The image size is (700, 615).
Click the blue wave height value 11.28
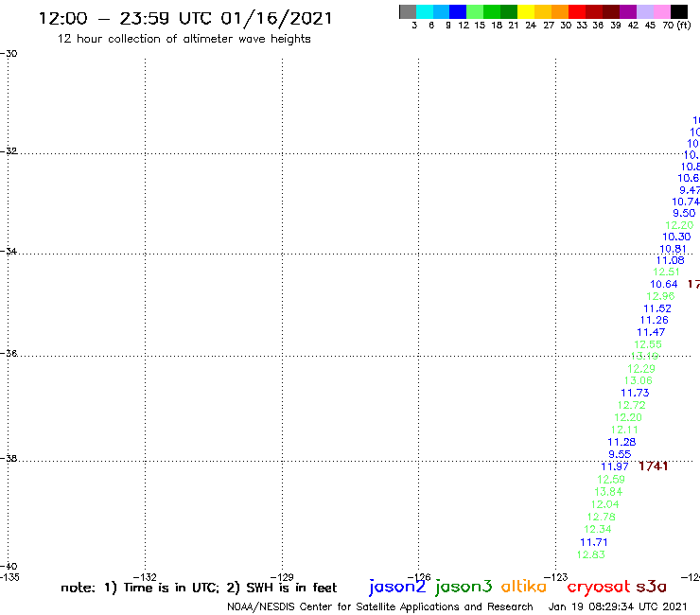tap(621, 442)
